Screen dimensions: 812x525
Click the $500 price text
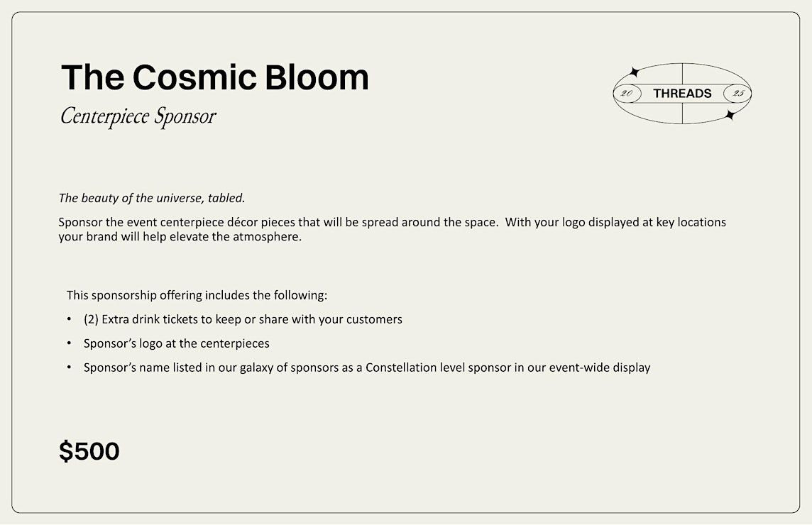click(89, 451)
